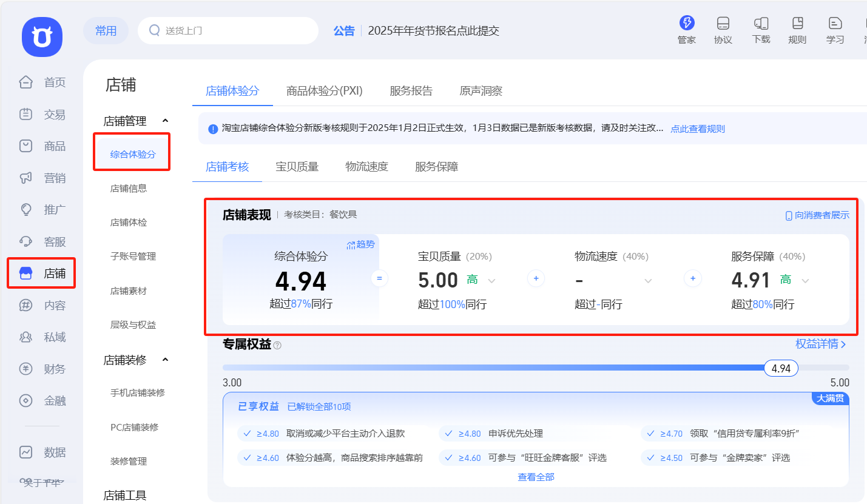Click the 综合体验分 4.94 score card
Screen dimensions: 867x504
click(x=301, y=280)
